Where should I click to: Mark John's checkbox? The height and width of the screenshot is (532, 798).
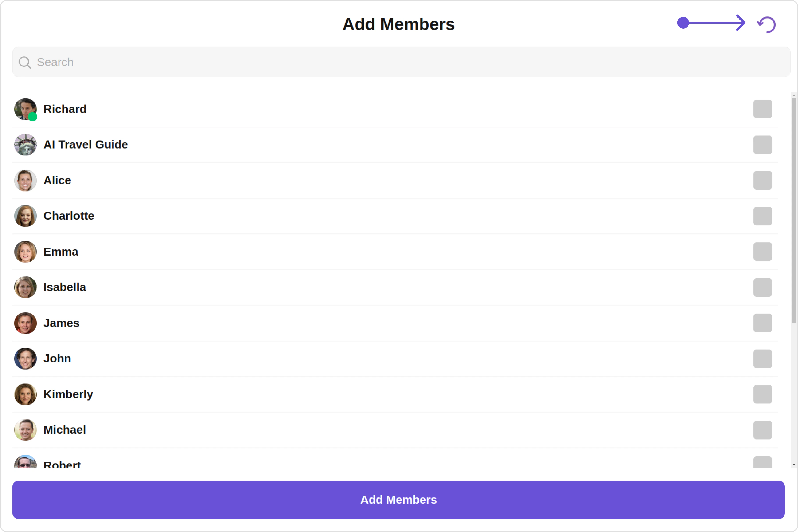click(762, 359)
